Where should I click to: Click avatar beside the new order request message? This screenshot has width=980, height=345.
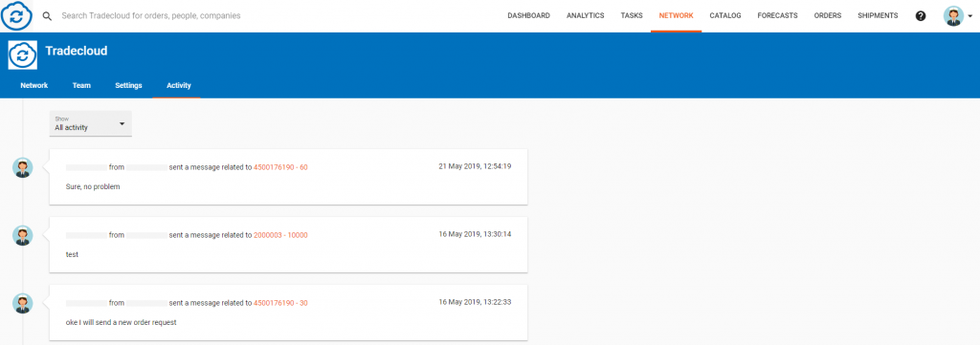[23, 303]
